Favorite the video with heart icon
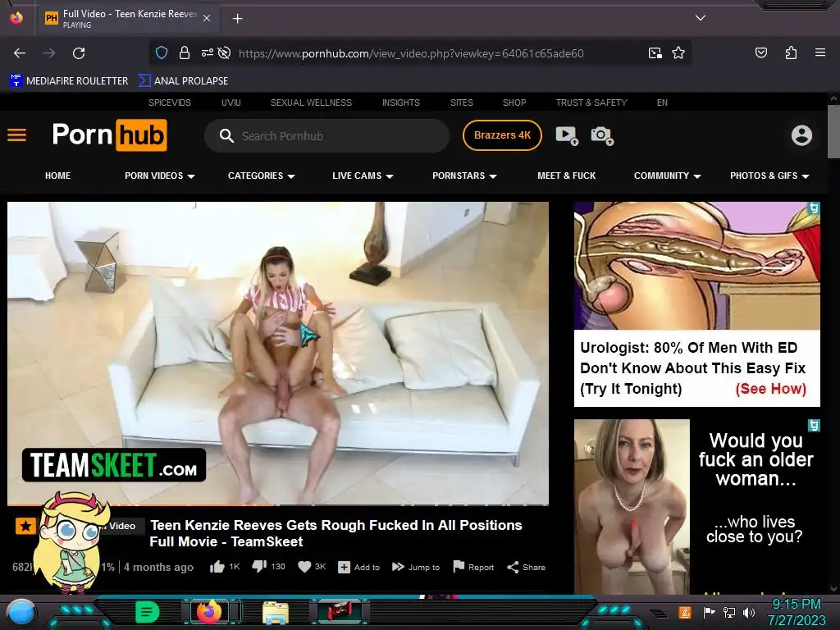Screen dimensions: 840x630 [304, 567]
